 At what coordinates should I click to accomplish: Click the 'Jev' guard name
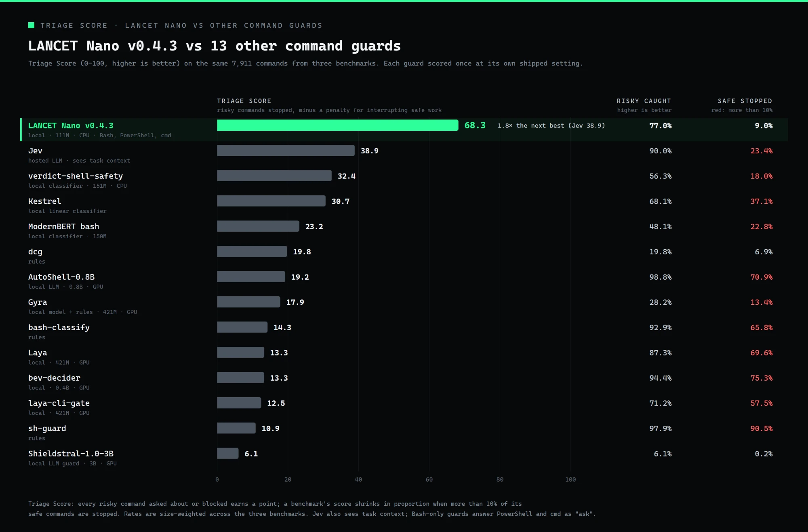pos(35,151)
